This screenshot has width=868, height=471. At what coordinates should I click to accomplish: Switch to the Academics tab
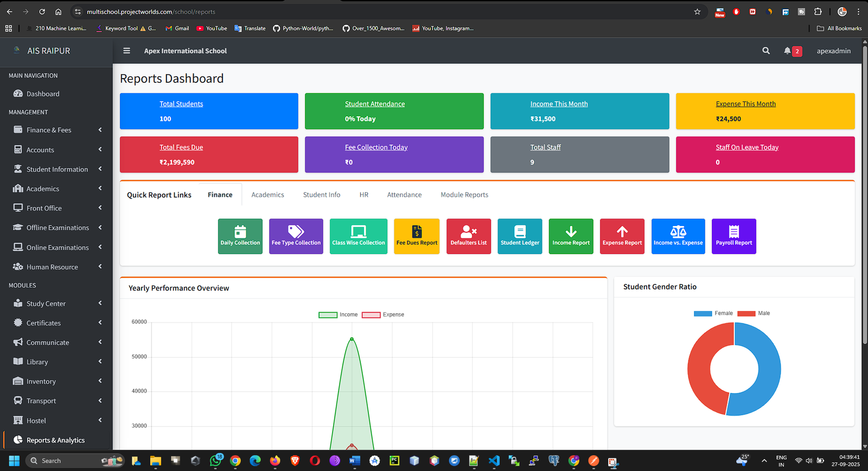point(267,195)
